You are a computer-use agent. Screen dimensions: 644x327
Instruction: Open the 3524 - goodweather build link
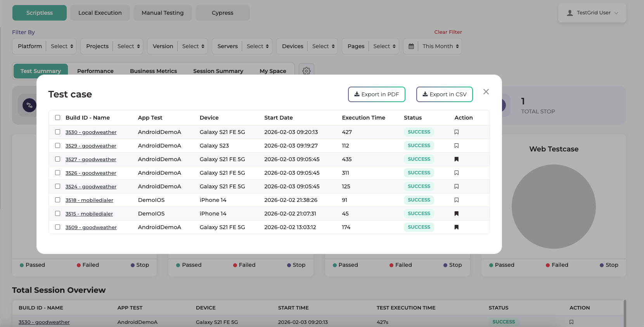point(91,187)
